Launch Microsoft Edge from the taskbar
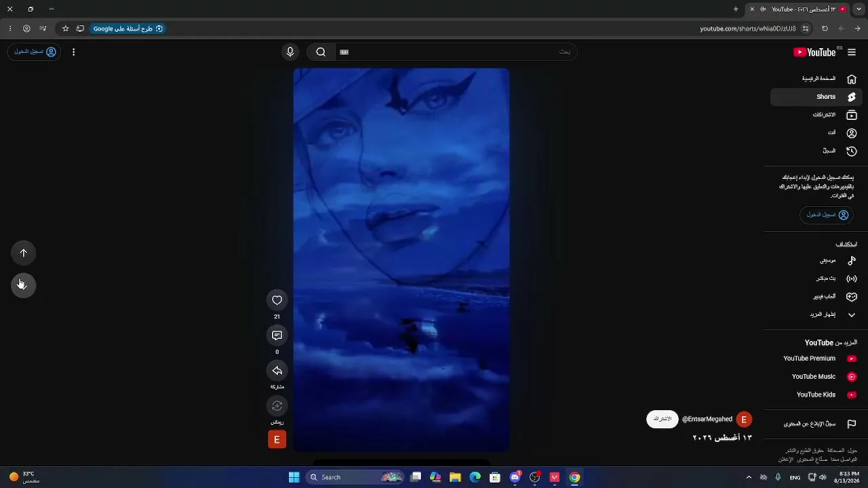This screenshot has height=488, width=868. (x=475, y=477)
